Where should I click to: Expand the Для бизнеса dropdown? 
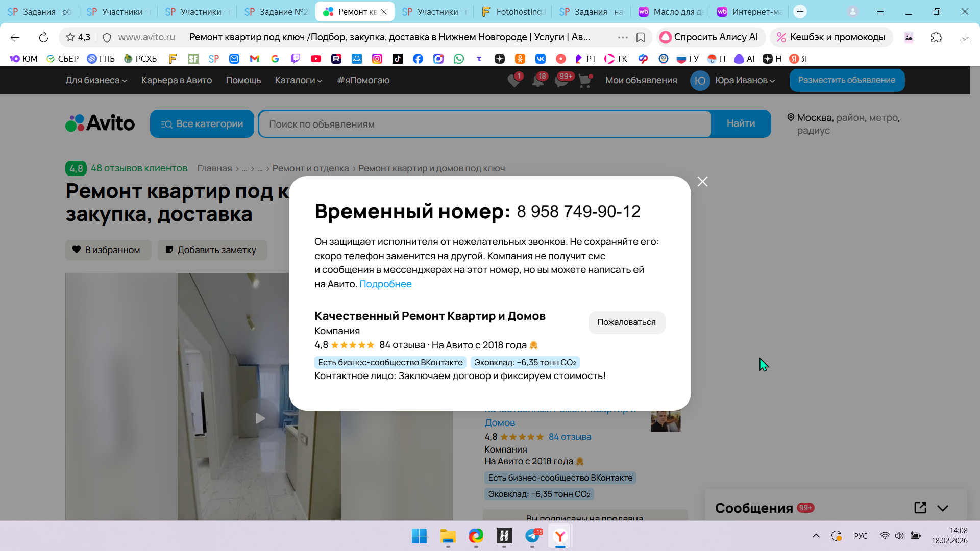96,80
